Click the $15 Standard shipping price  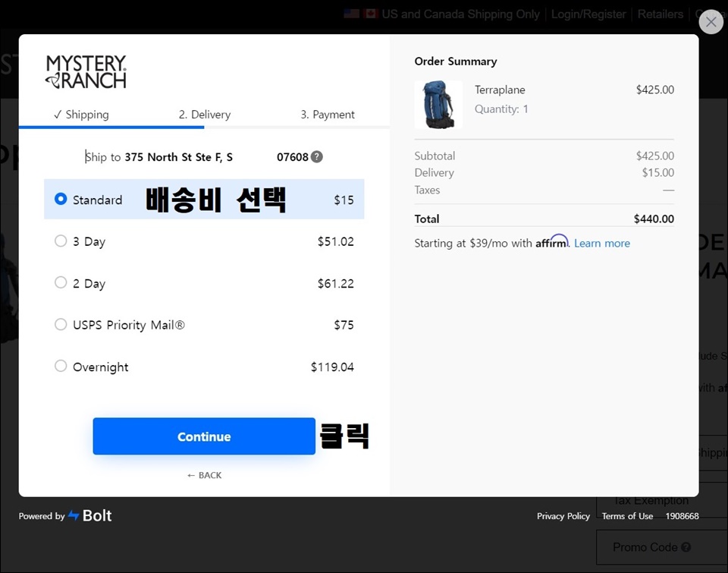pos(344,200)
